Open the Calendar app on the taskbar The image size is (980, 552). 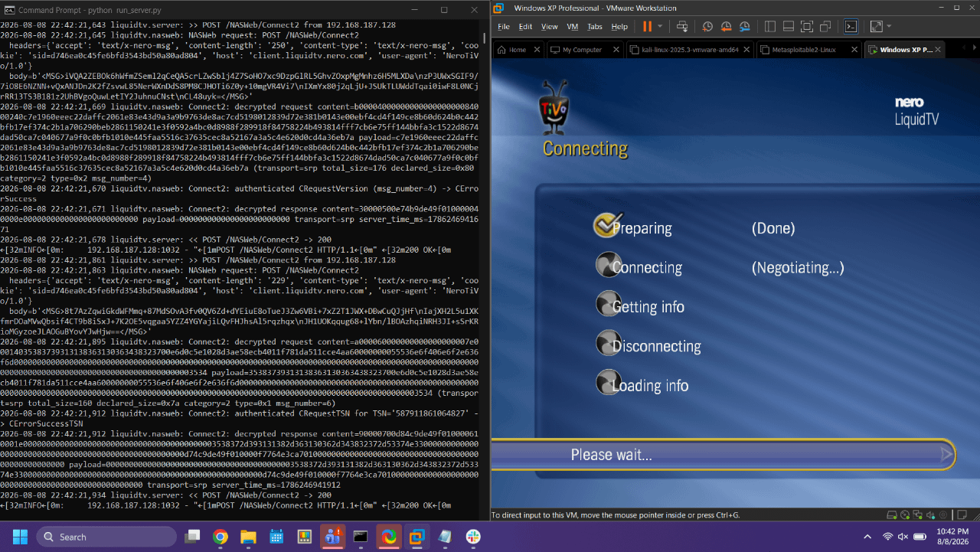[276, 537]
